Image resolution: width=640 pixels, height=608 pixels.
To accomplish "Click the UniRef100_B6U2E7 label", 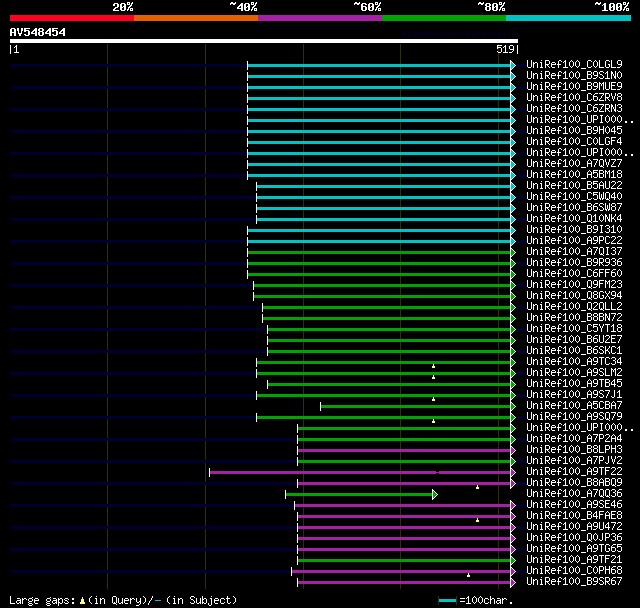I will point(574,340).
